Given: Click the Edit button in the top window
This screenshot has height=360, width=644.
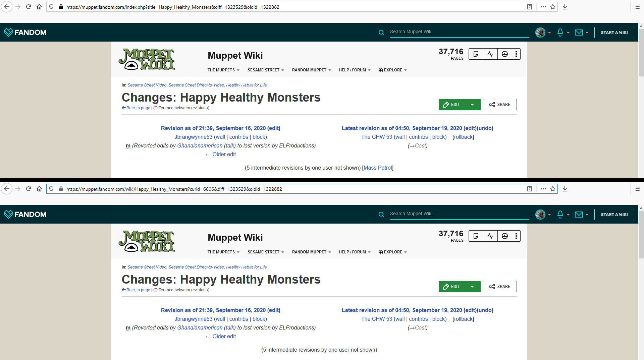Looking at the screenshot, I should coord(451,105).
